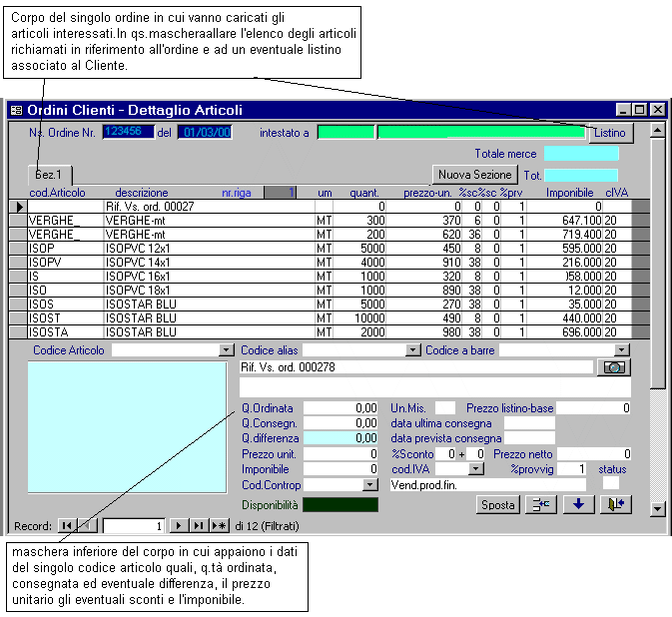The width and height of the screenshot is (672, 617).
Task: Click the cyan Totale merce field
Action: (581, 154)
